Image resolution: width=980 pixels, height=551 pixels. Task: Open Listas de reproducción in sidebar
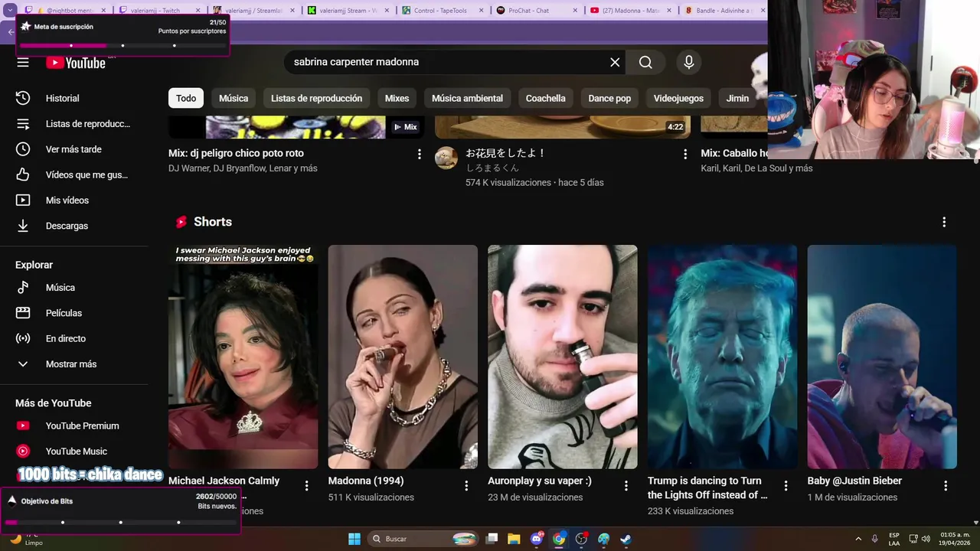point(74,124)
